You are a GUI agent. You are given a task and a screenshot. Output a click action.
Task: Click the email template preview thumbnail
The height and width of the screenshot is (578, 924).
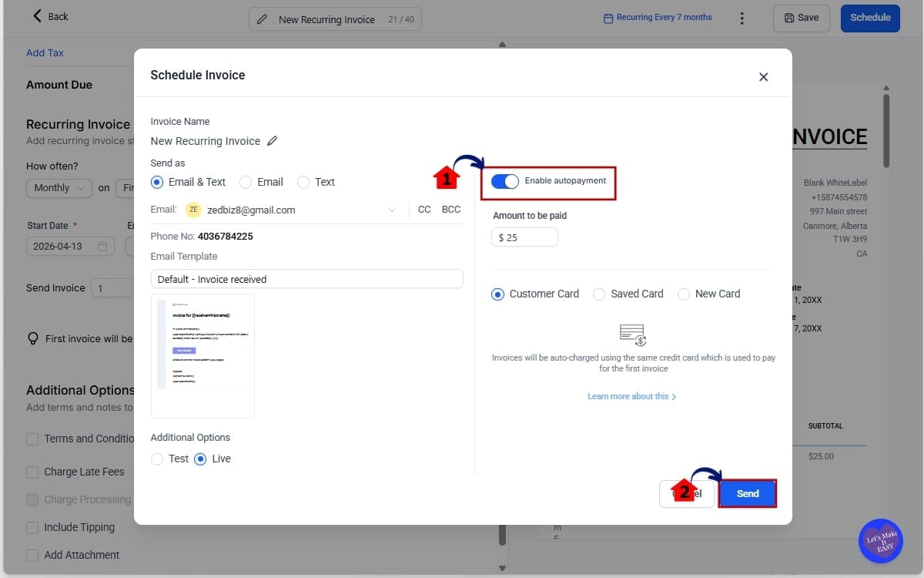click(203, 355)
